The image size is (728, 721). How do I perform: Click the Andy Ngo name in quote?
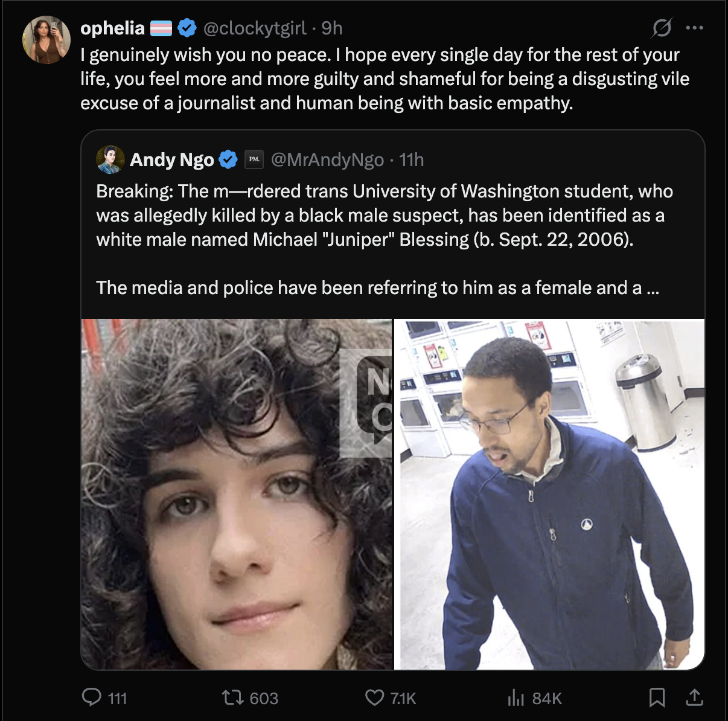pyautogui.click(x=172, y=159)
